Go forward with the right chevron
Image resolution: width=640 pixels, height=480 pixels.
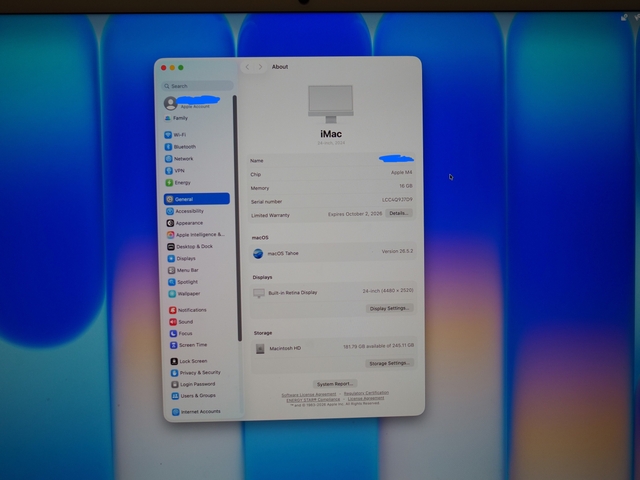260,67
